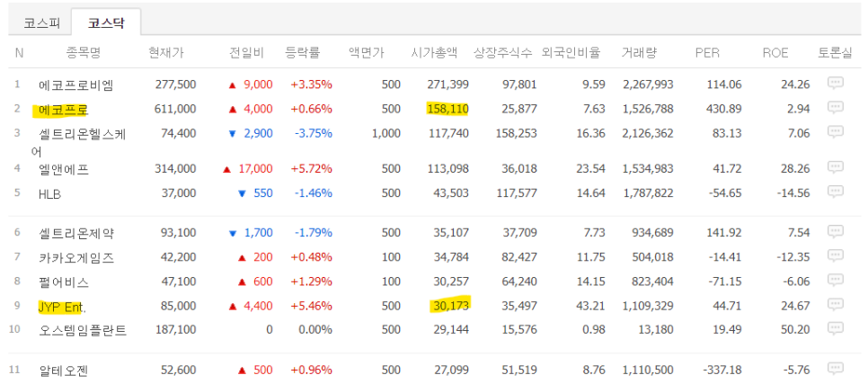The width and height of the screenshot is (868, 384).
Task: Open discussion room icon for 에코프로
Action: [x=835, y=108]
